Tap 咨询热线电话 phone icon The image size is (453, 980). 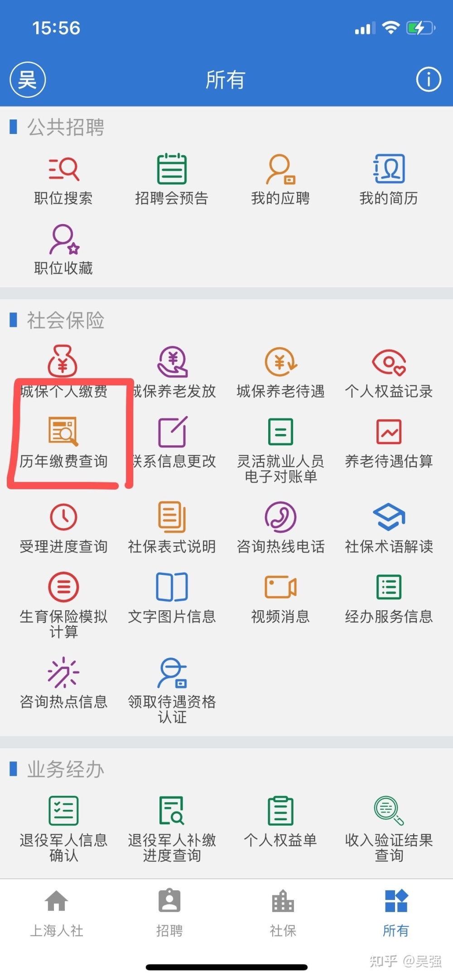[x=280, y=516]
